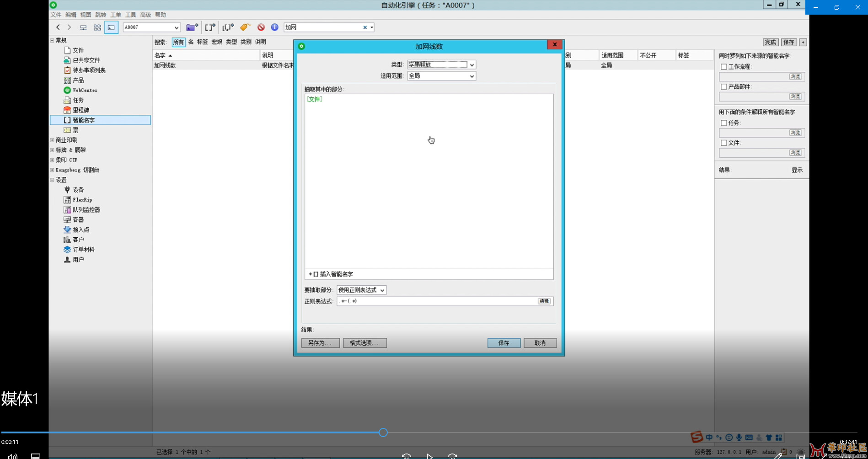The width and height of the screenshot is (868, 459).
Task: Add a new smart name with the bracket-plus icon
Action: click(210, 27)
